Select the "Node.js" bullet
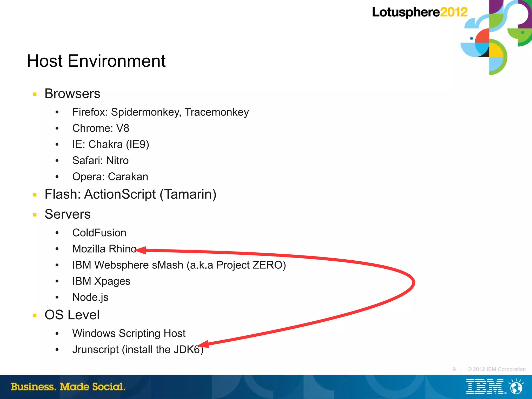Image resolution: width=532 pixels, height=399 pixels. click(90, 297)
